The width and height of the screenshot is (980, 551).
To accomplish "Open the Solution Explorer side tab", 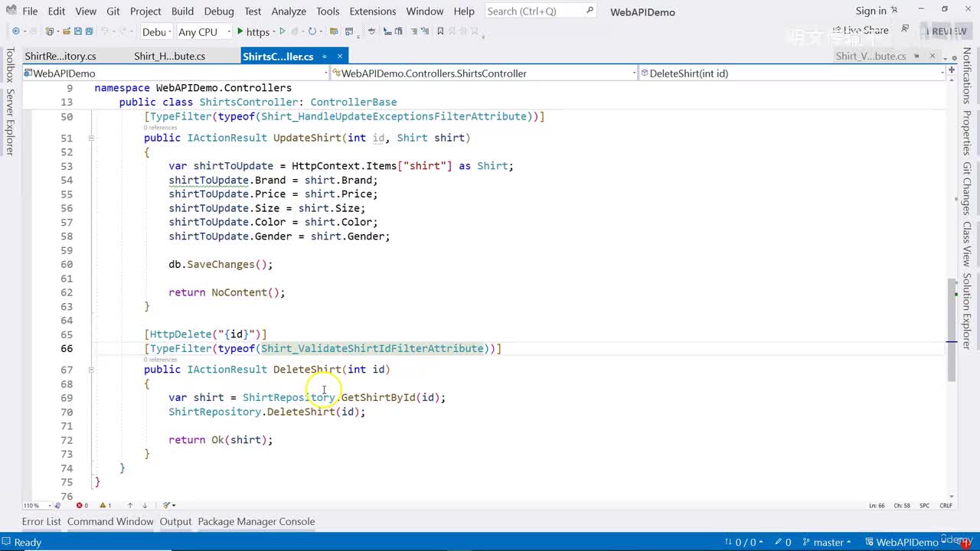I will coord(967,311).
